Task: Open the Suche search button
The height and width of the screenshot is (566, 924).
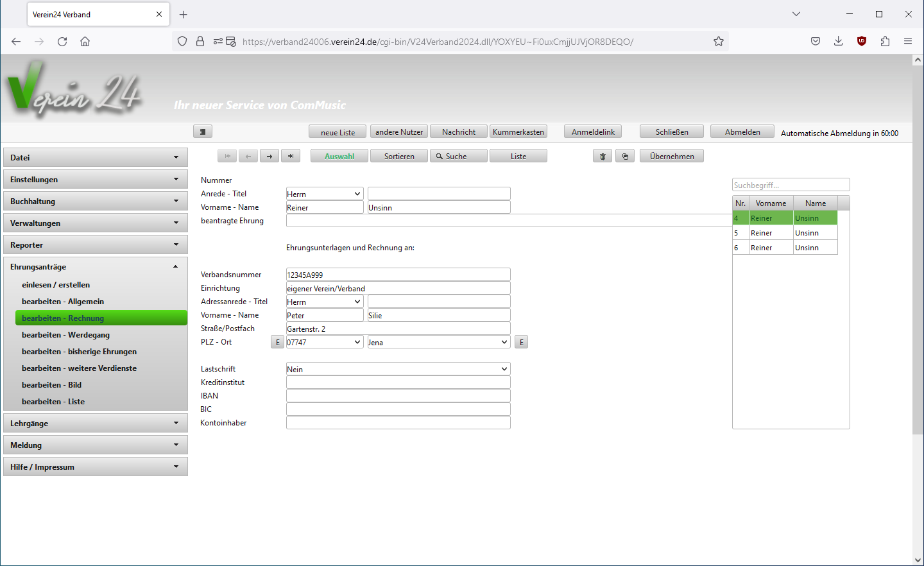Action: click(459, 156)
